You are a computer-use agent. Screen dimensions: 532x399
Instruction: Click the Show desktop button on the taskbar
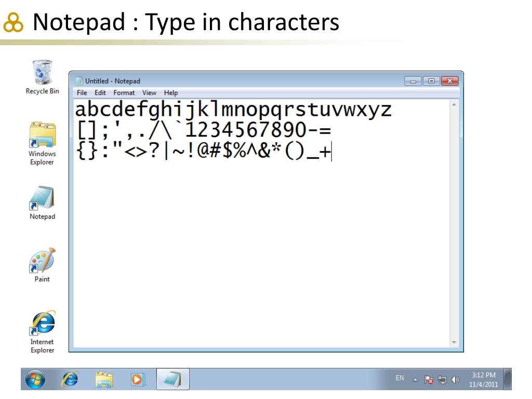pos(508,379)
